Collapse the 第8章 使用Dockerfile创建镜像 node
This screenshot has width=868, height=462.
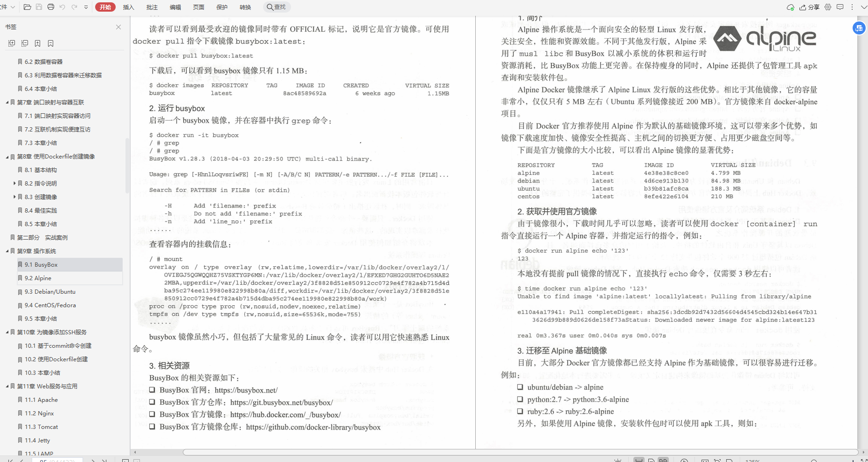pyautogui.click(x=7, y=156)
